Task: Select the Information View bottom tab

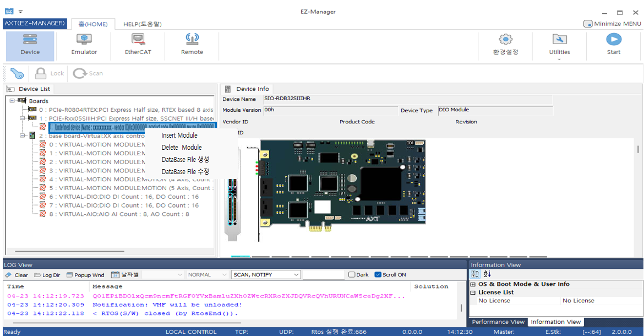Action: pyautogui.click(x=556, y=322)
